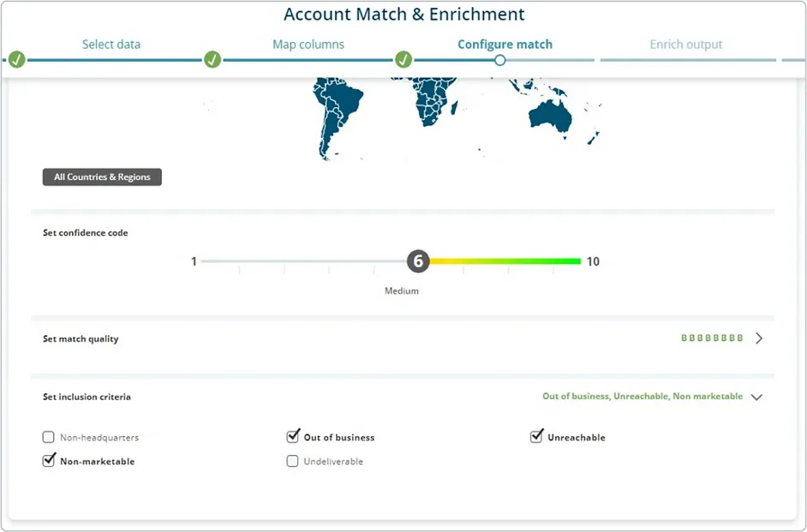Click the Set inclusion criteria label
The width and height of the screenshot is (807, 532).
point(87,397)
